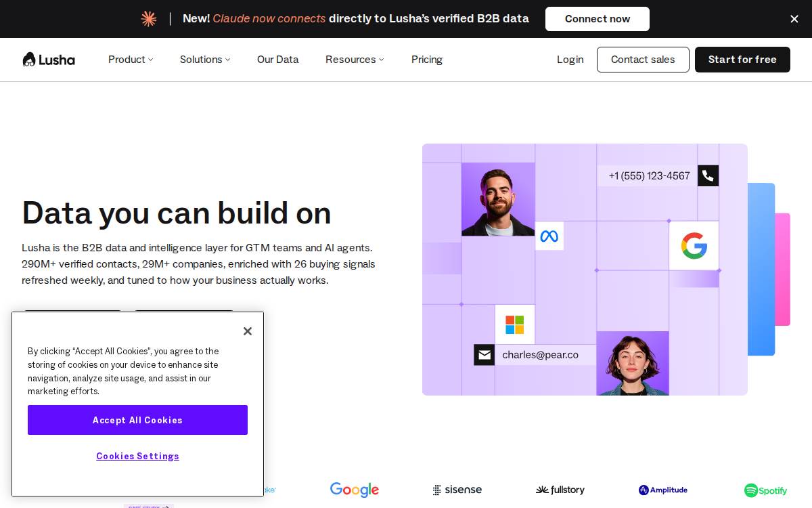
Task: Click the Sisense customer logo
Action: point(457,490)
